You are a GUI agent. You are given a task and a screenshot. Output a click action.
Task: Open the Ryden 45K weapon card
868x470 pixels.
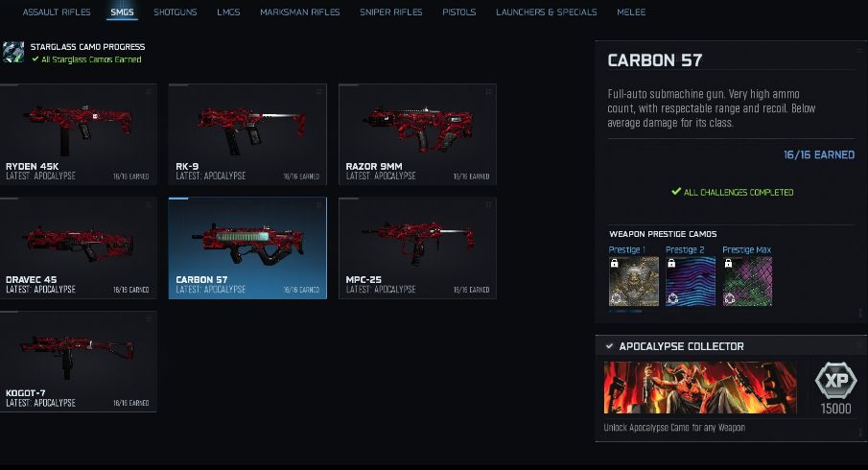point(78,134)
